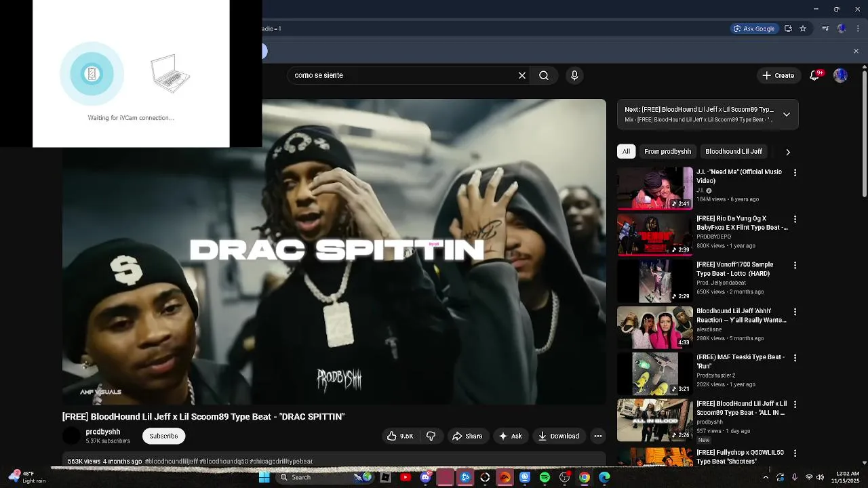The height and width of the screenshot is (488, 868).
Task: Close the bar below the address bar
Action: [x=856, y=51]
